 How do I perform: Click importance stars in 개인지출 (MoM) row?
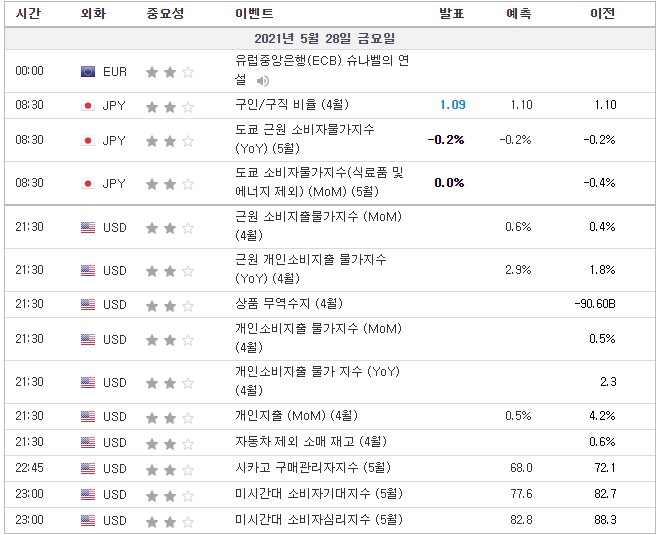coord(168,416)
